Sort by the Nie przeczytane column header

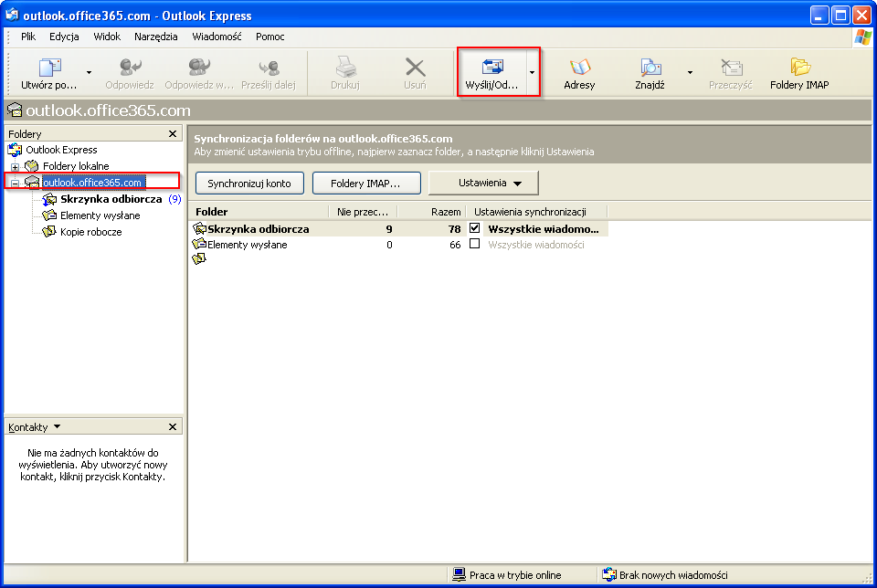[363, 212]
